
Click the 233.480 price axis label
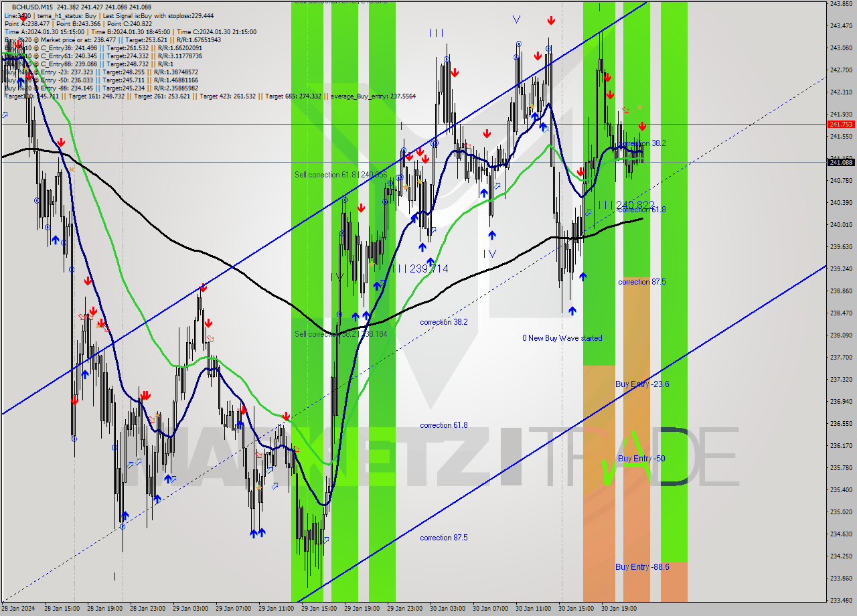(841, 601)
